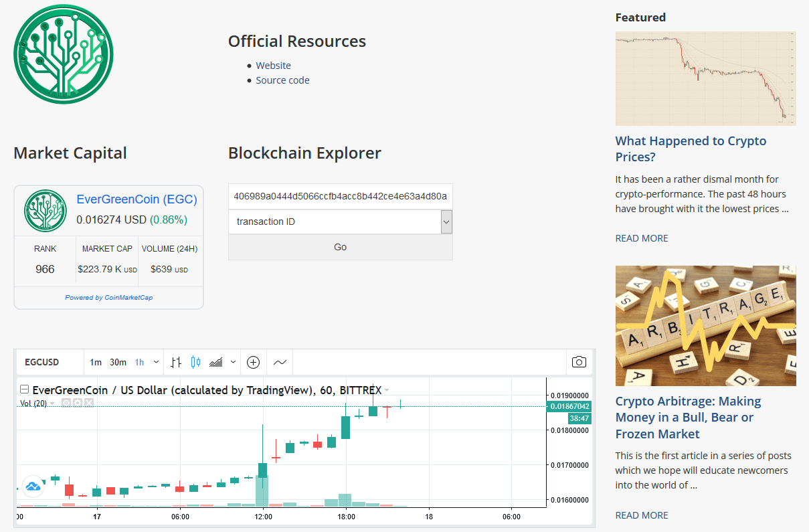Open the interval dropdown next to 1h
Screen dimensions: 809x532
(155, 361)
